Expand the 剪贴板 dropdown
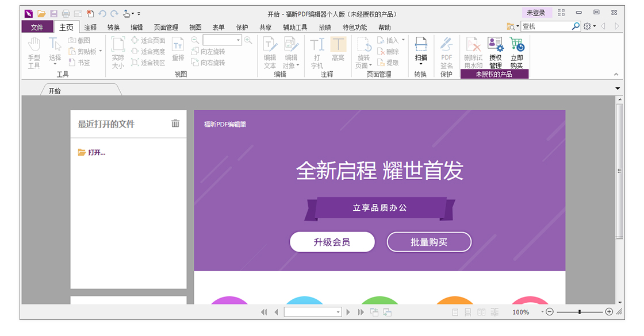 click(101, 51)
